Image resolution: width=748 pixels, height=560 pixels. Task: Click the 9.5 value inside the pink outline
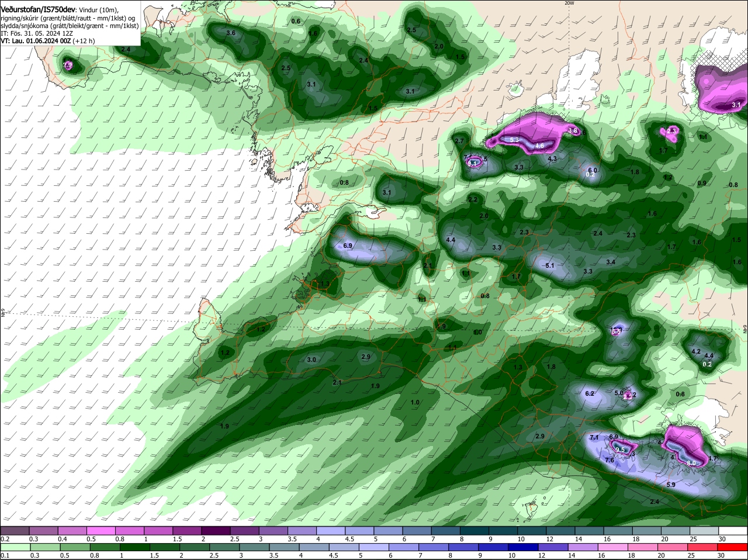click(621, 450)
